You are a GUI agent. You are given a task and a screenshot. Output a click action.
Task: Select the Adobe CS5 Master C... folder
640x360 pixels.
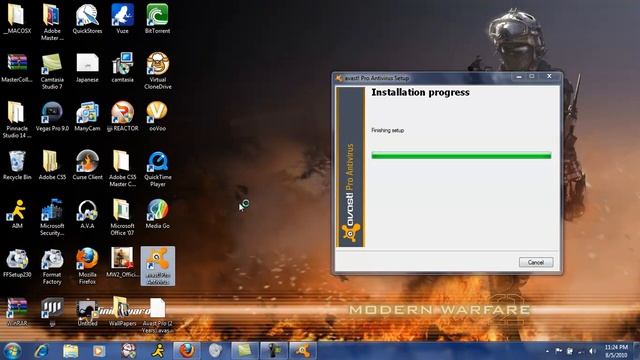coord(122,168)
